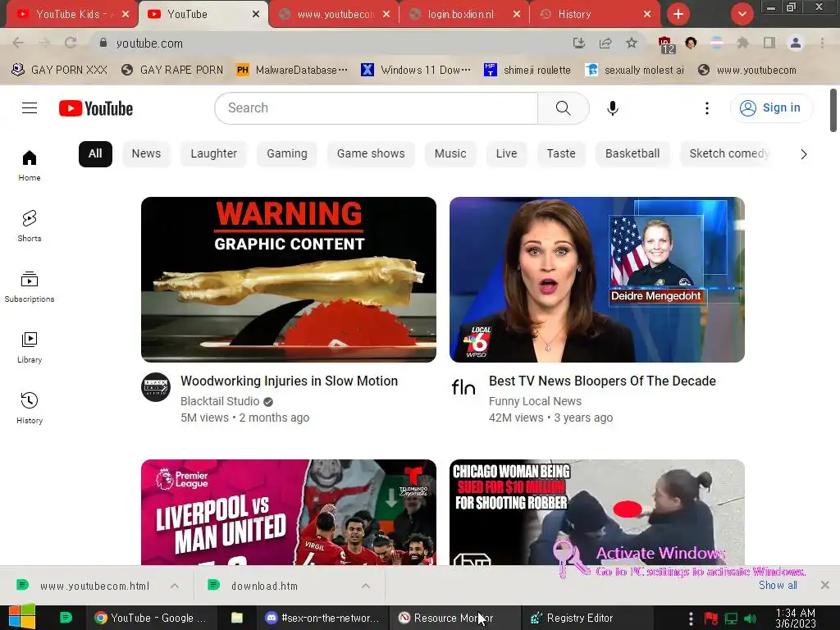Click the YouTube search input field
Viewport: 840px width, 630px height.
(376, 108)
